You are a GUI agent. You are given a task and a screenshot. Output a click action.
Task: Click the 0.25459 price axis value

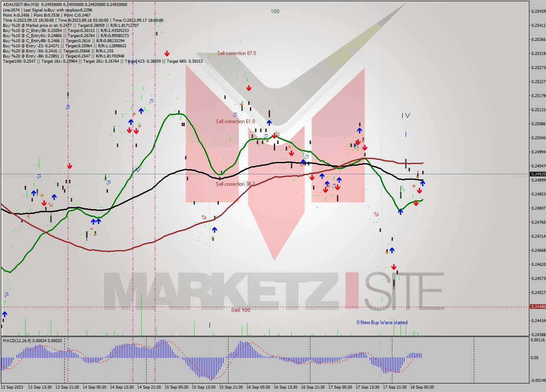point(538,11)
